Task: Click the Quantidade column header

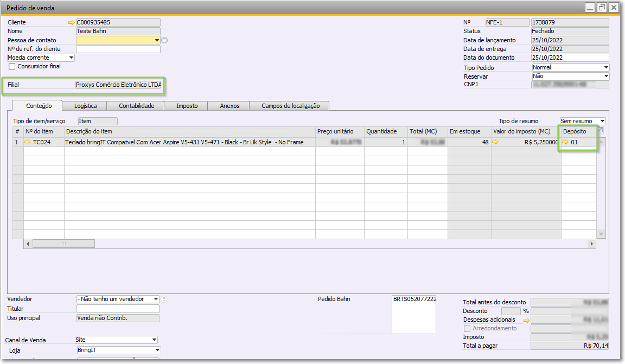Action: coord(386,132)
